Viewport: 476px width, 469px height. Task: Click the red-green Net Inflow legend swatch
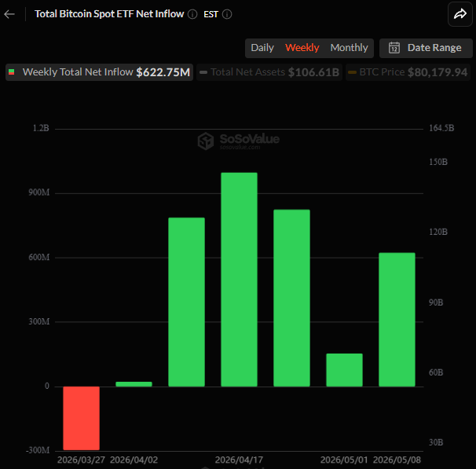[12, 72]
